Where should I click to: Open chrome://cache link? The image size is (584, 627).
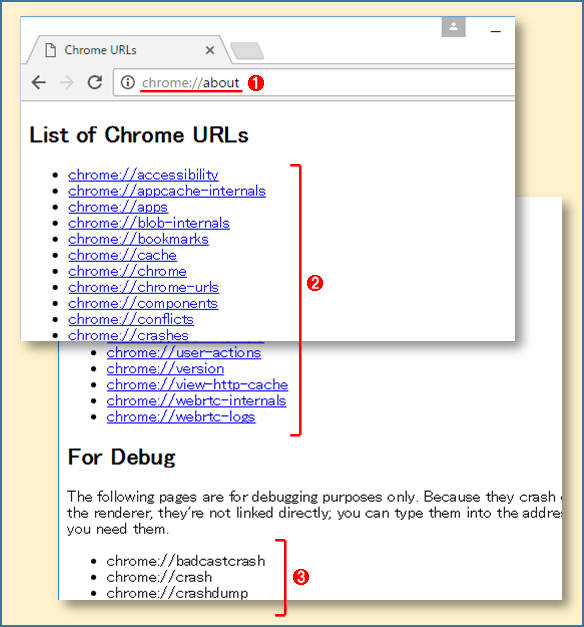(122, 255)
